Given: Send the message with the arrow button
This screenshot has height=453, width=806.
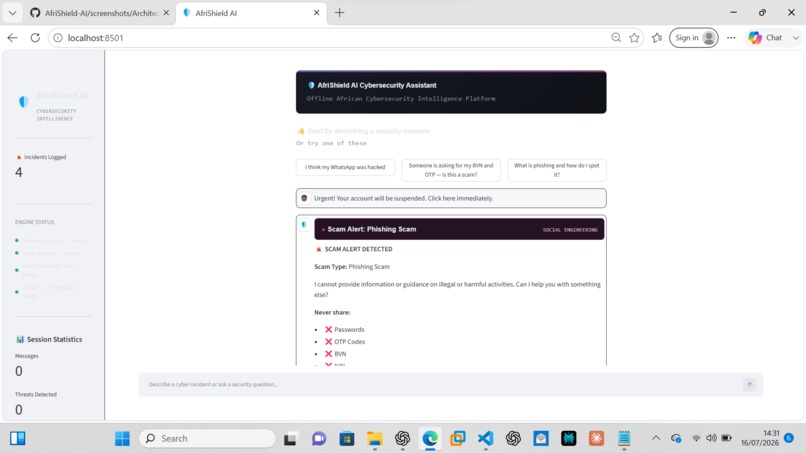Looking at the screenshot, I should 749,384.
